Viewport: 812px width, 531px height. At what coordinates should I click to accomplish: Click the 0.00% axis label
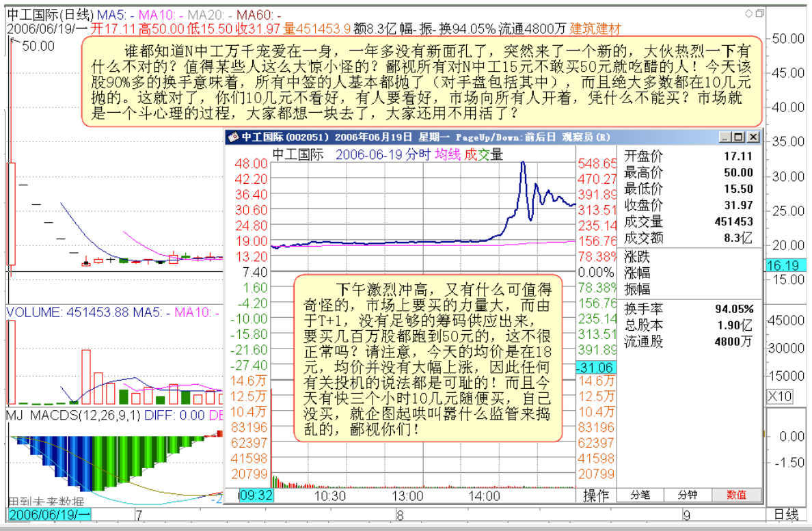pyautogui.click(x=596, y=272)
